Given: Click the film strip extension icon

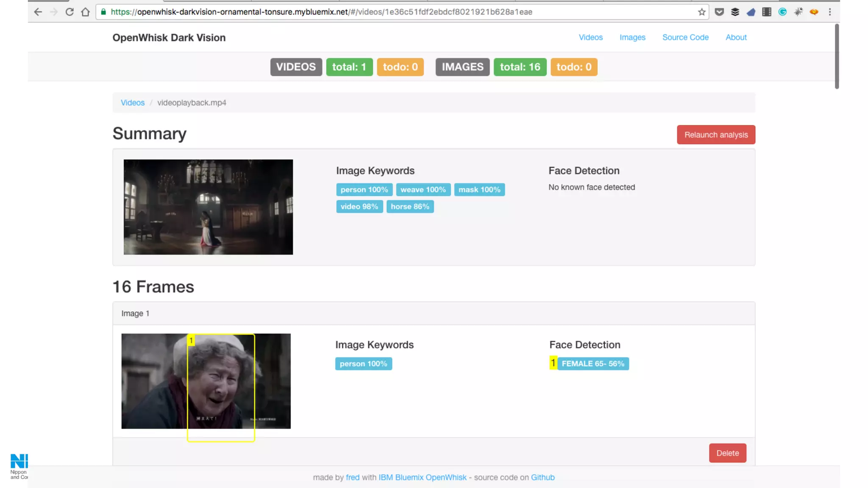Looking at the screenshot, I should 766,12.
